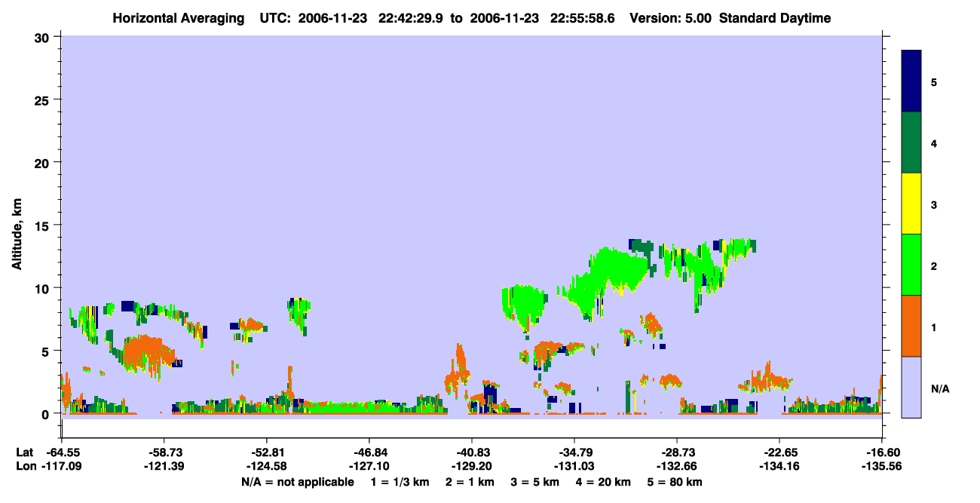980x503 pixels.
Task: Click the latitude value -40.83
Action: click(x=472, y=452)
